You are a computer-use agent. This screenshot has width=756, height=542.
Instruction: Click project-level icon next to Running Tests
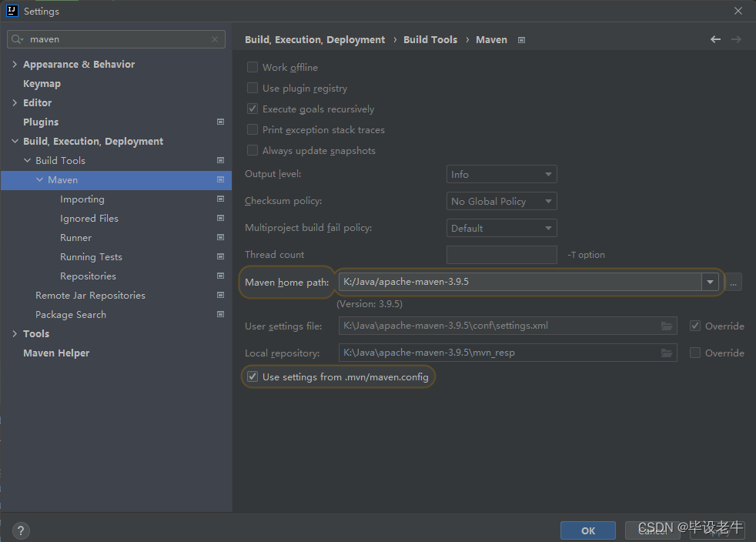[220, 257]
